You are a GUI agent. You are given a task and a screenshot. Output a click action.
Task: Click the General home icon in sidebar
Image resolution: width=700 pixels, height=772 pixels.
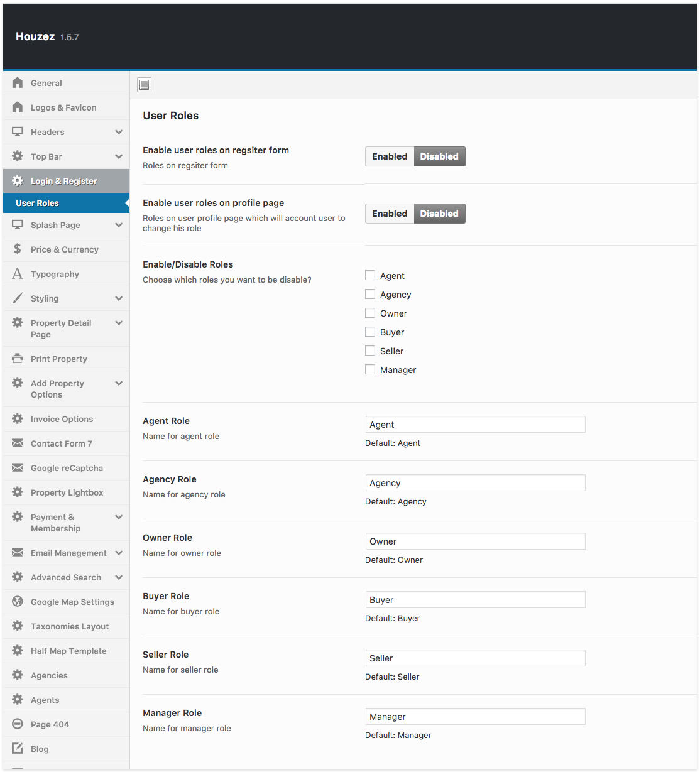18,82
